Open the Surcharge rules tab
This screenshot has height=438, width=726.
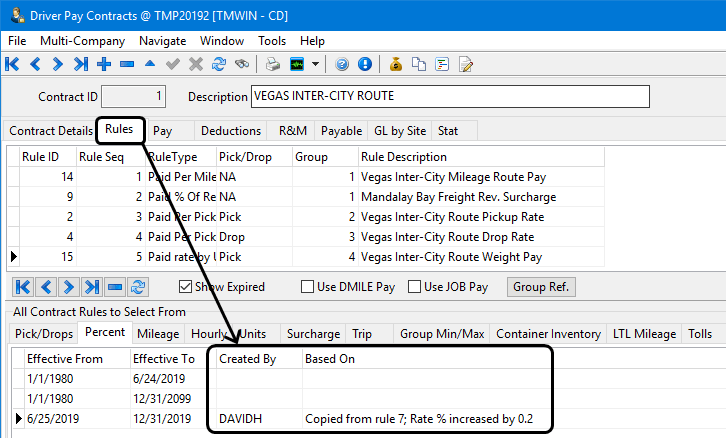(313, 333)
